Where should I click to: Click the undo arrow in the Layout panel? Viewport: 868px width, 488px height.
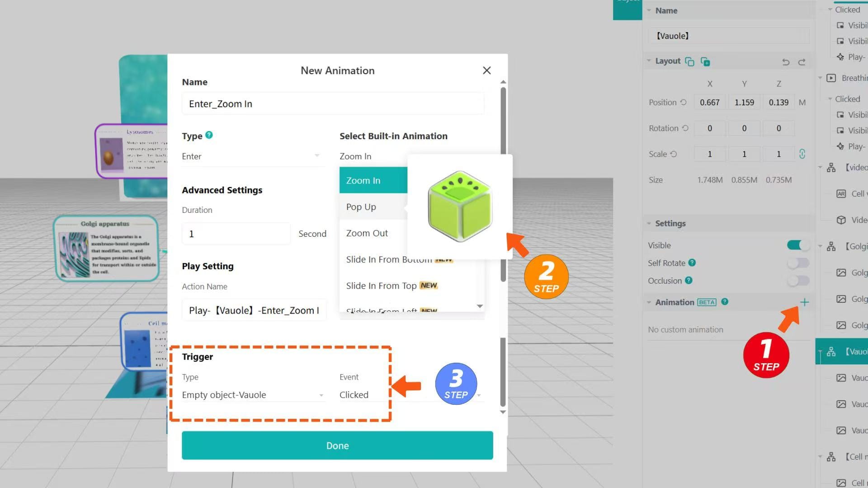[786, 61]
